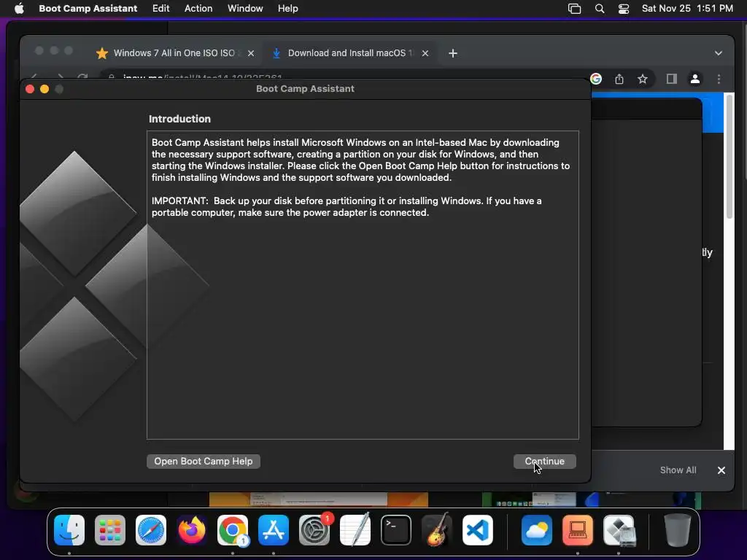Minimize the Boot Camp Assistant window
Viewport: 747px width, 560px height.
coord(44,89)
